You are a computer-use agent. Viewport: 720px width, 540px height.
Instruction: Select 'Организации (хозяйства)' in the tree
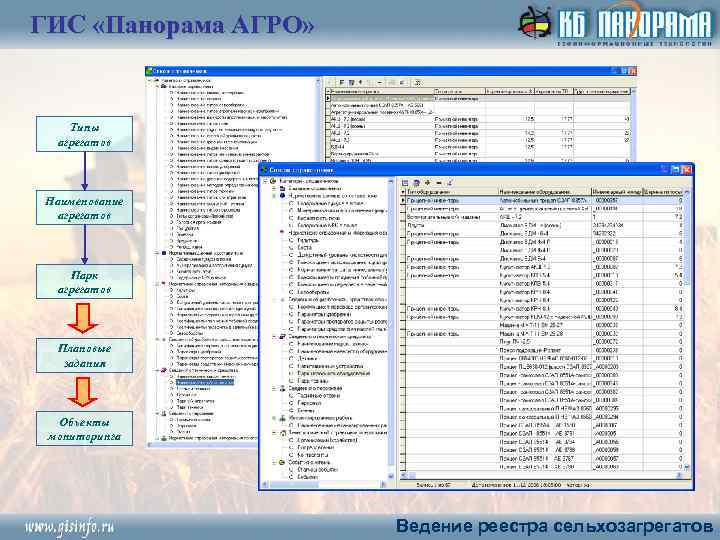click(327, 440)
